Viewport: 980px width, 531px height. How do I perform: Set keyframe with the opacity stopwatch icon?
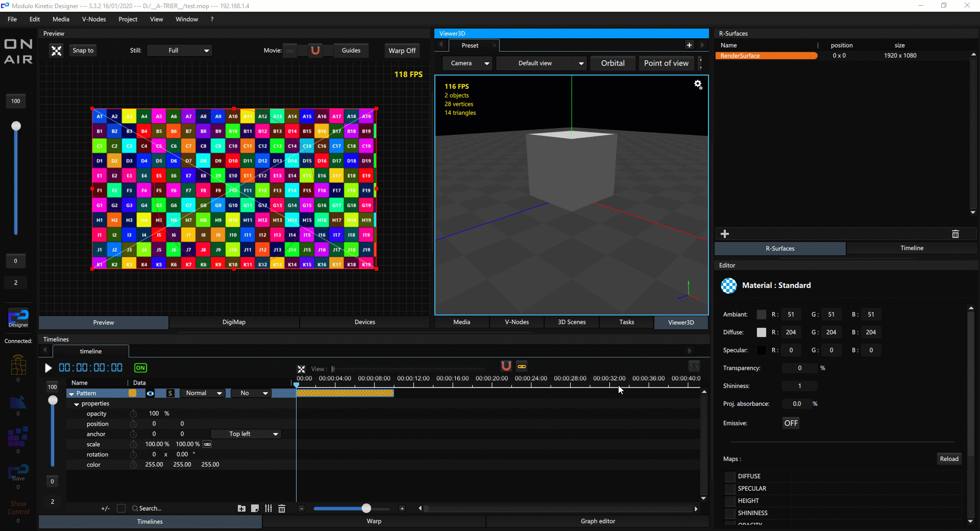(x=134, y=414)
